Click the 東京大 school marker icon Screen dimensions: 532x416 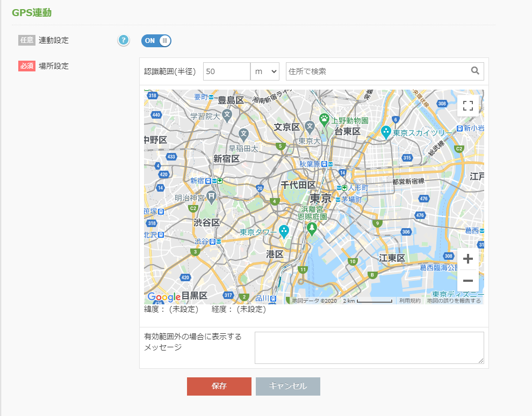click(x=310, y=127)
